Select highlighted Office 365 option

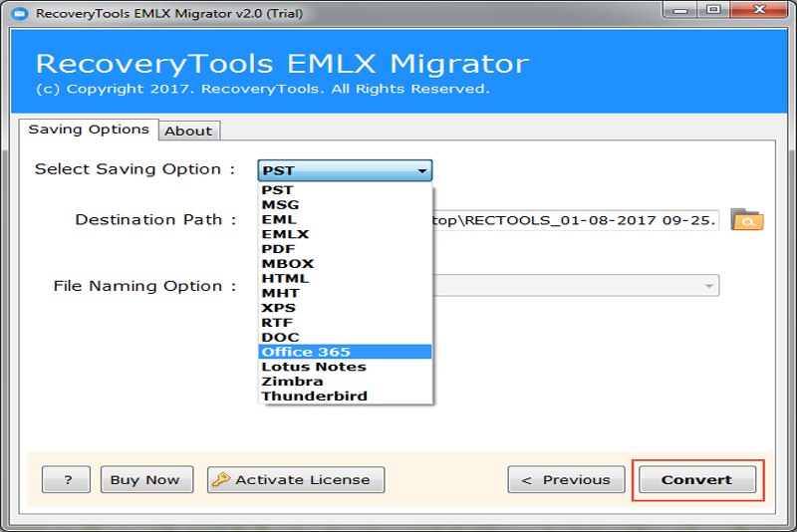pos(345,352)
